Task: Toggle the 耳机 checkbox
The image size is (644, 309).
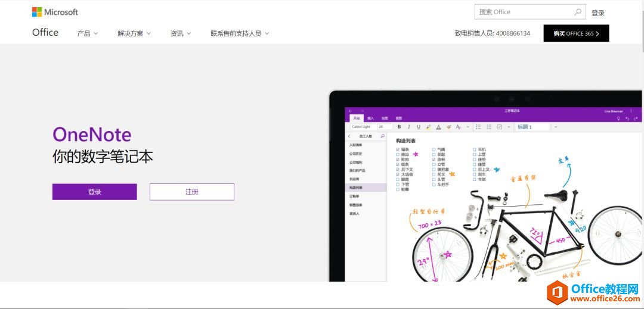Action: click(475, 149)
